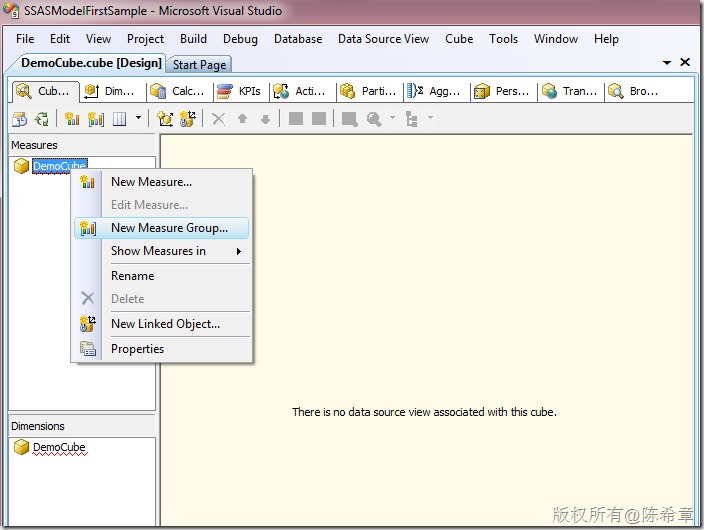Switch to the Dimension Usage tab
704x530 pixels.
coord(112,91)
